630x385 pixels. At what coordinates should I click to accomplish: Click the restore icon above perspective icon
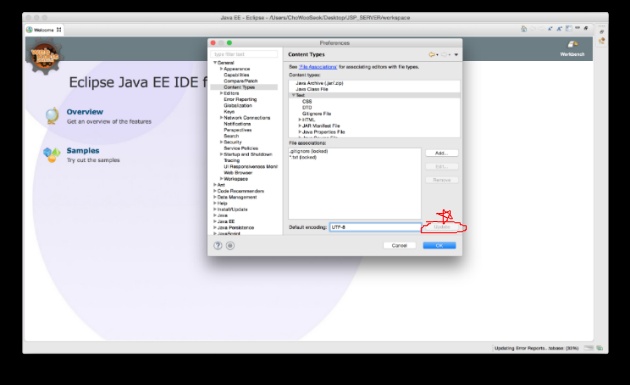coord(601,31)
